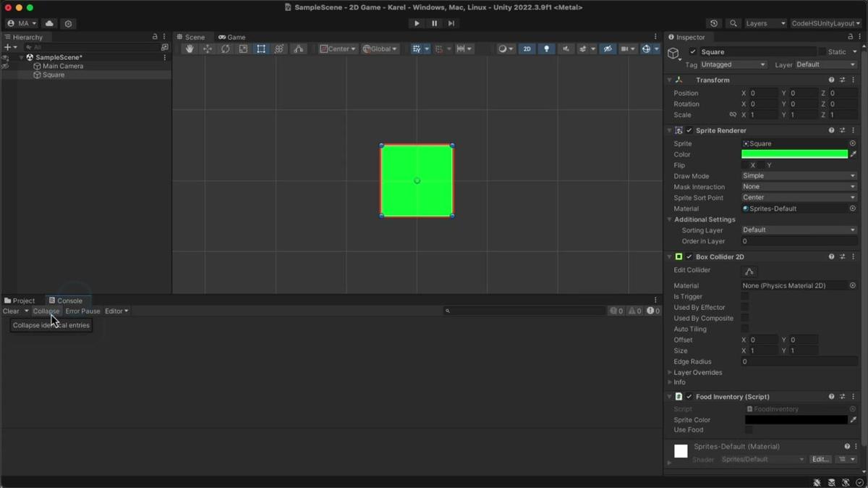Select Main Camera in Hierarchy
This screenshot has height=488, width=868.
(x=63, y=66)
